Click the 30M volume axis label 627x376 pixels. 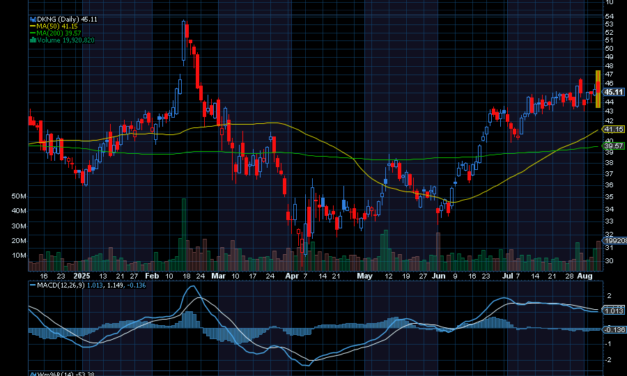tap(19, 226)
